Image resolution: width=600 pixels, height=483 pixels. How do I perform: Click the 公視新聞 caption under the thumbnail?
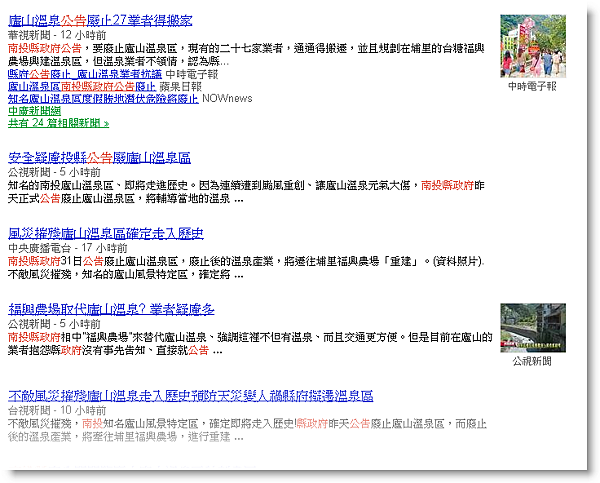(532, 361)
